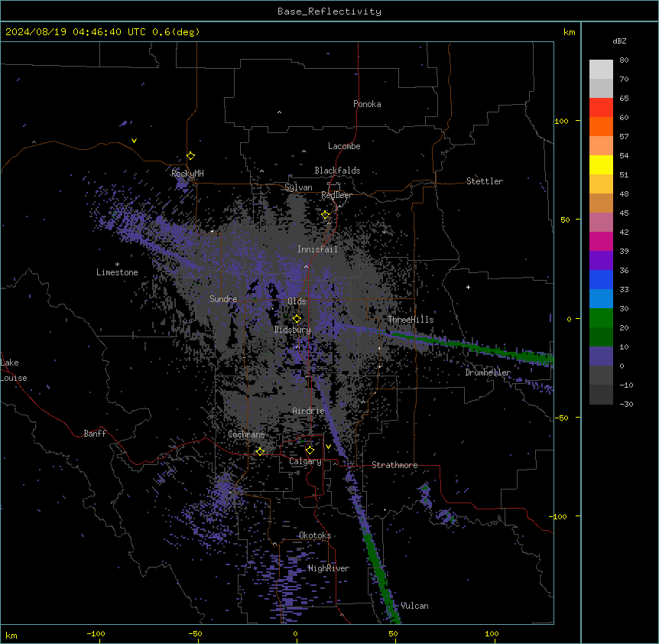Select the orange 57-60 dBZ legend swatch
This screenshot has width=659, height=644.
point(601,126)
